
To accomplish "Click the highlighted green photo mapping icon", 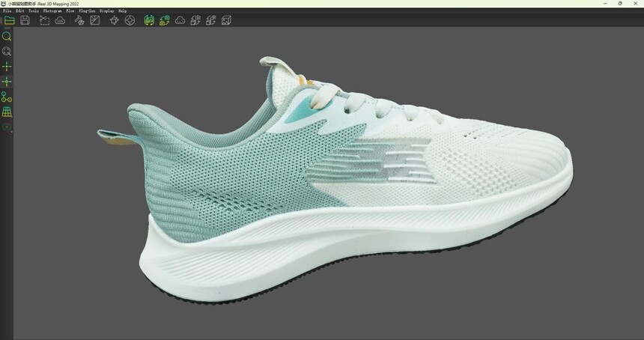I will 149,20.
